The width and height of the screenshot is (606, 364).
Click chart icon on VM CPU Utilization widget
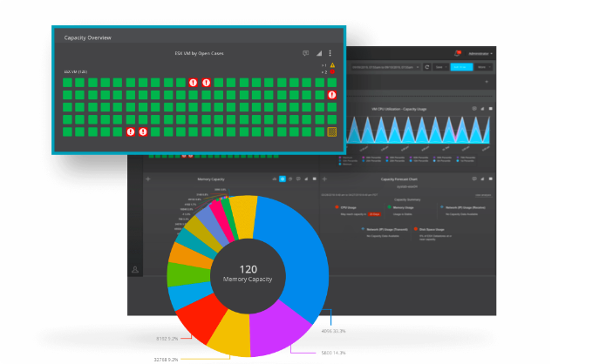point(482,109)
